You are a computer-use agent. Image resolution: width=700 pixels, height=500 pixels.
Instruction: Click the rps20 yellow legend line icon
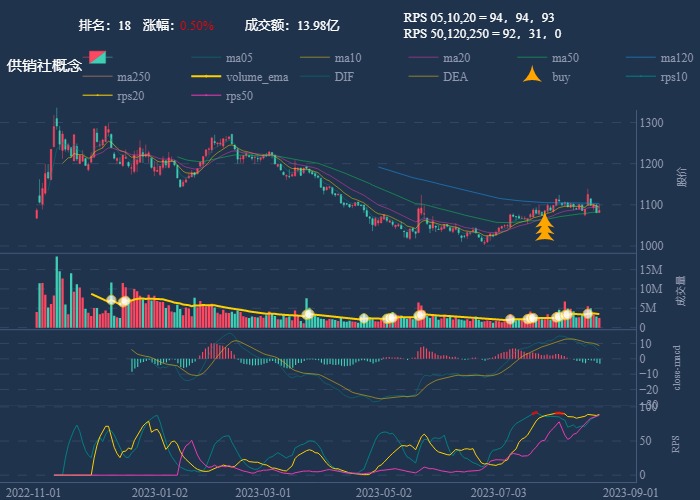tap(97, 96)
